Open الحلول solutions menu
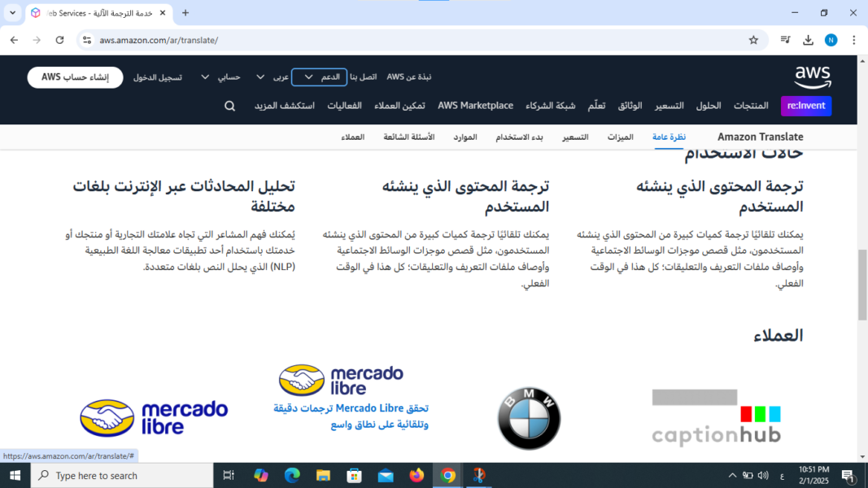868x488 pixels. pos(709,106)
